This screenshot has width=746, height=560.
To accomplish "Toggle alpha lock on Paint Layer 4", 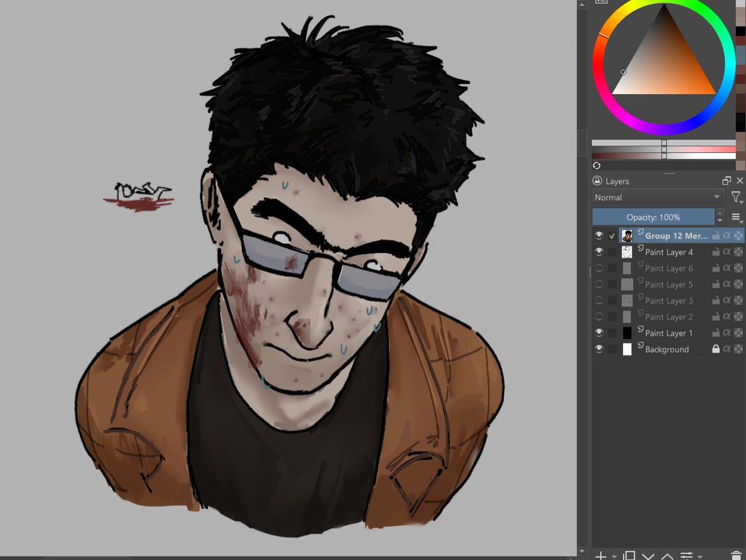I will click(738, 252).
